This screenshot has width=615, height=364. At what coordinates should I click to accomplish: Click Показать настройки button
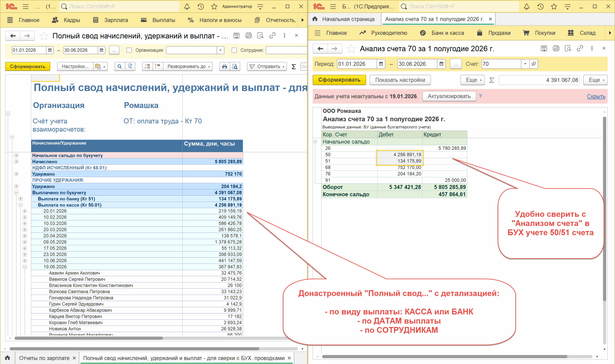400,80
